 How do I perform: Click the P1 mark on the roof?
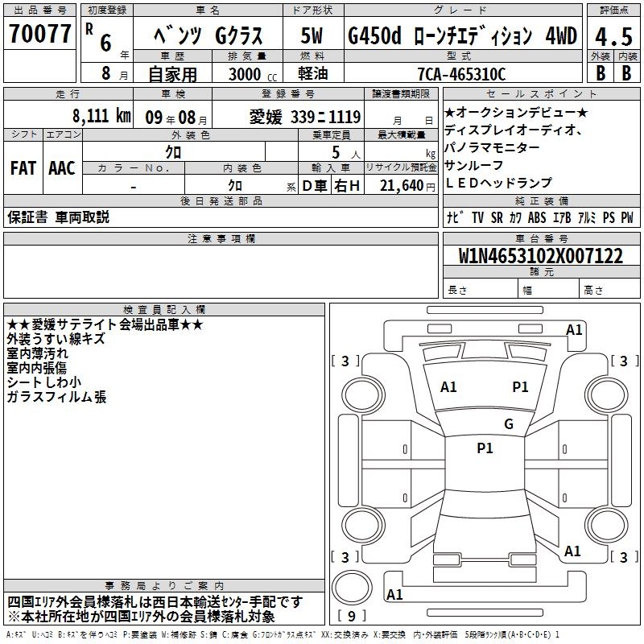tap(485, 448)
